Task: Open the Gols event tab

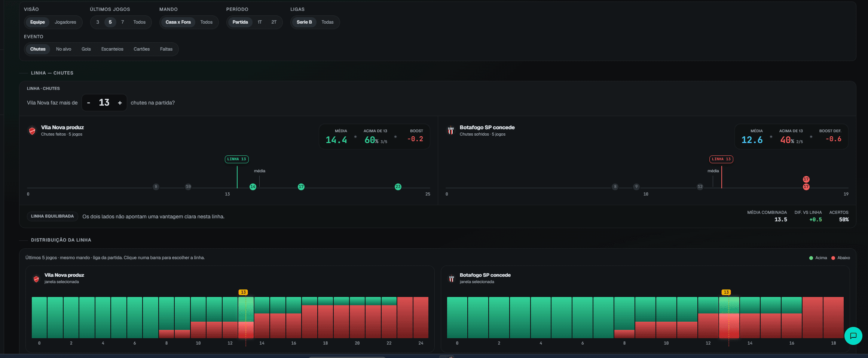Action: click(x=86, y=49)
